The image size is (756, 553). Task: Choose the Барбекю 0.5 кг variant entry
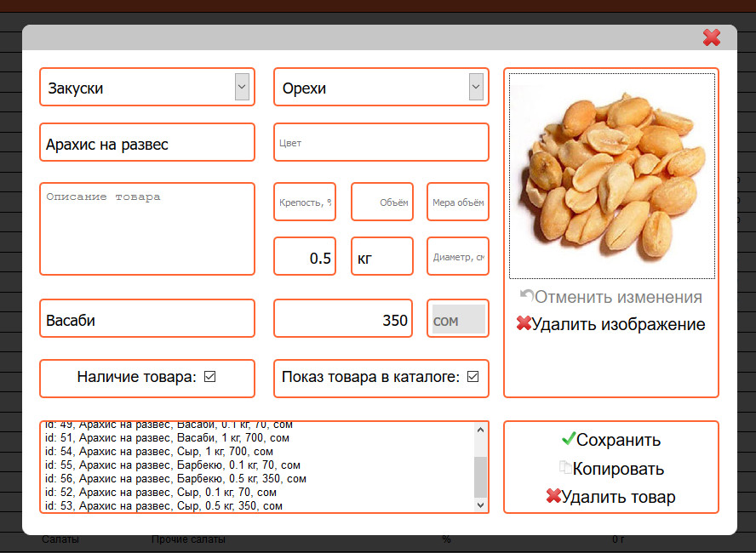[170, 477]
